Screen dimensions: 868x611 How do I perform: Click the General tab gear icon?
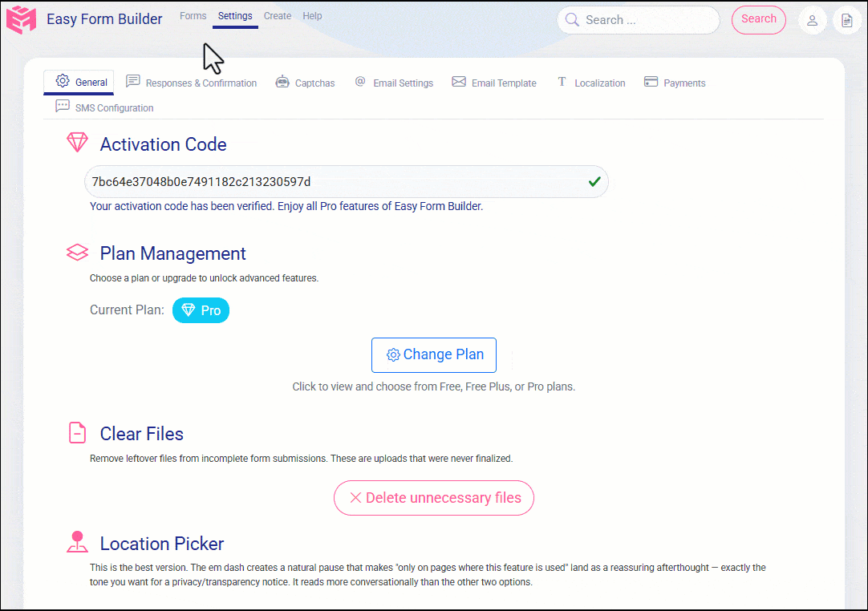click(x=63, y=81)
